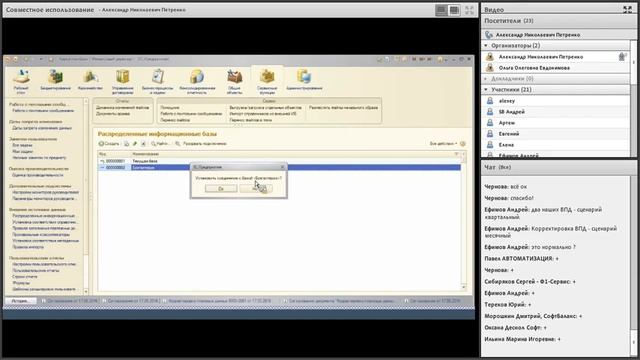Screen dimensions: 640x360
Task: Open Даты запрета изменения данных sidebar link
Action: [42, 128]
